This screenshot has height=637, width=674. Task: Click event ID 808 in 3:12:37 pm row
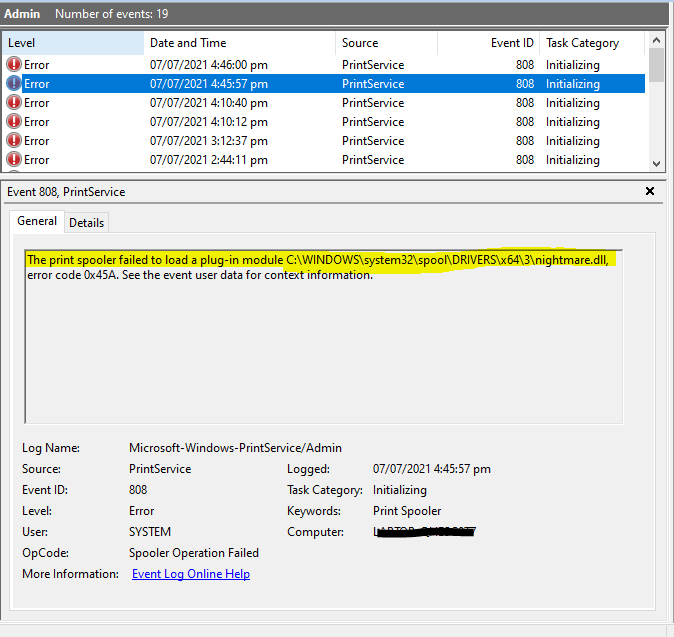coord(525,141)
